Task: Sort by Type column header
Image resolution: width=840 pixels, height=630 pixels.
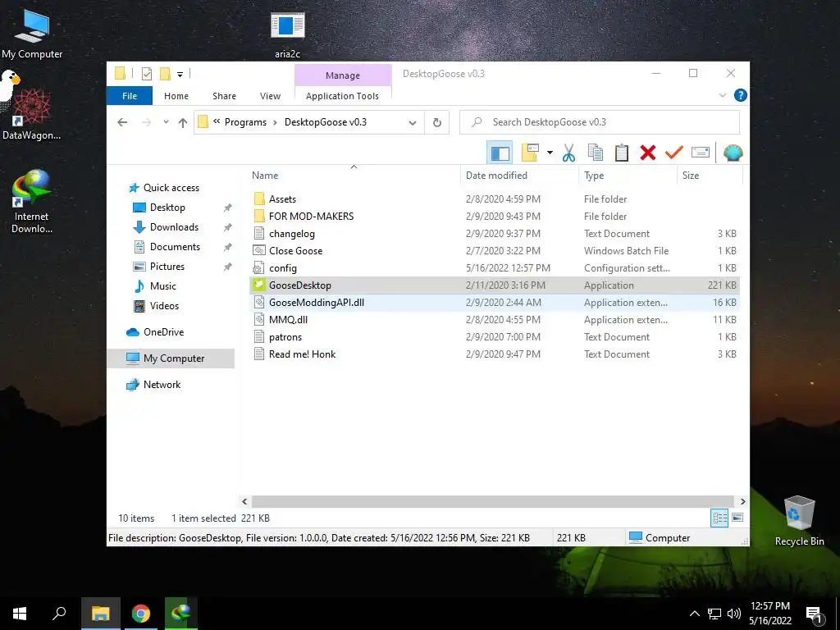Action: [628, 176]
